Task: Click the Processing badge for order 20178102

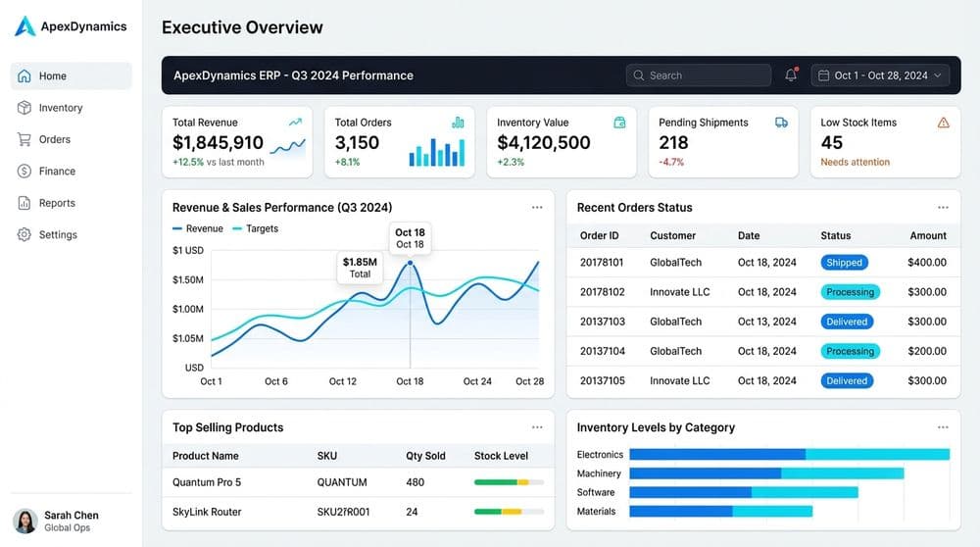Action: (x=850, y=292)
